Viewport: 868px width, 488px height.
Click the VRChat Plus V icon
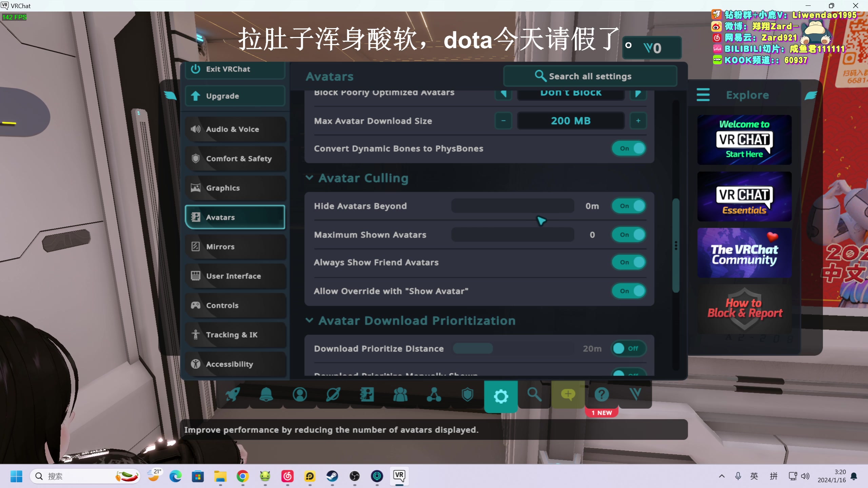[635, 394]
